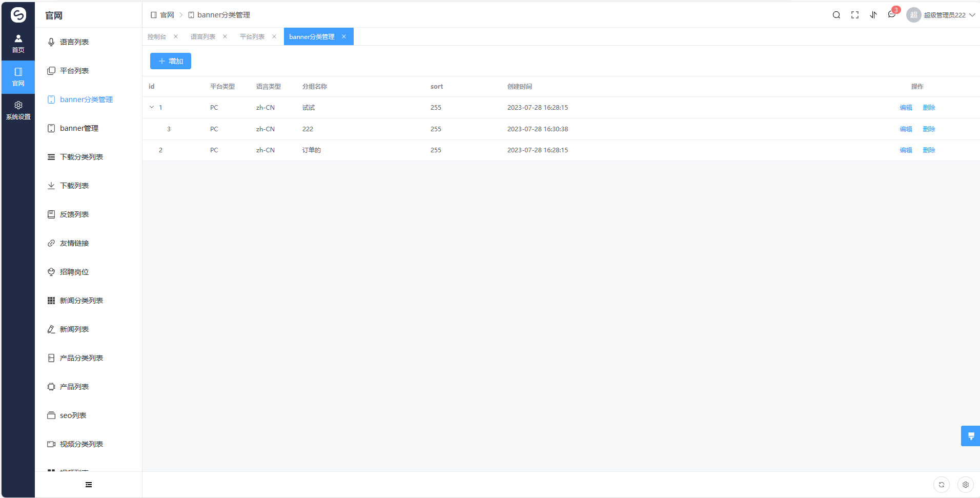Close the 语言列表 tab
This screenshot has height=498, width=980.
(225, 36)
